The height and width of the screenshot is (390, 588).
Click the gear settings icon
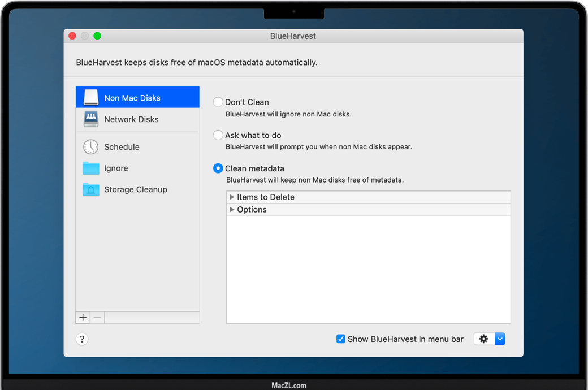pos(483,339)
